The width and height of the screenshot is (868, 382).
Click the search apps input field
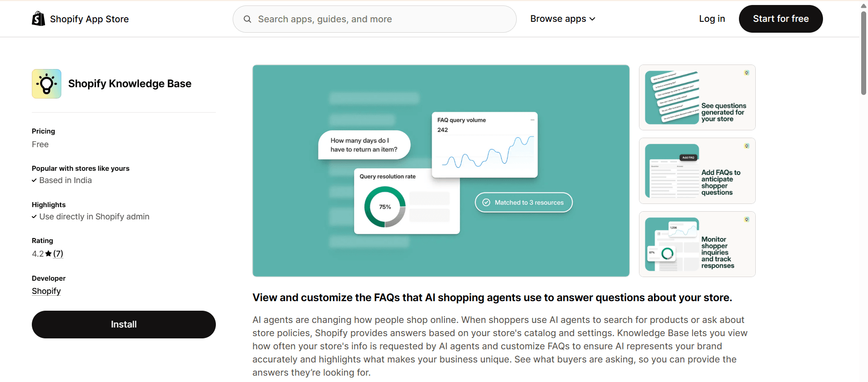click(x=373, y=19)
